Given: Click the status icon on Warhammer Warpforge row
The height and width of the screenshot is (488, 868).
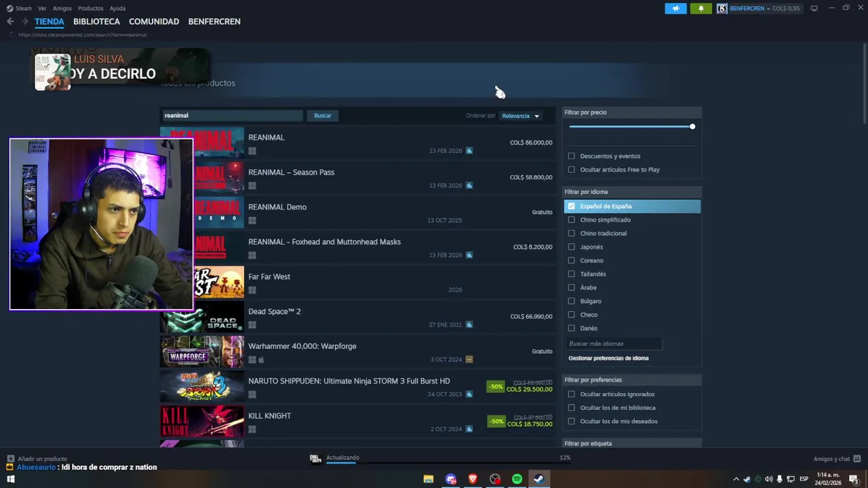Looking at the screenshot, I should click(469, 359).
